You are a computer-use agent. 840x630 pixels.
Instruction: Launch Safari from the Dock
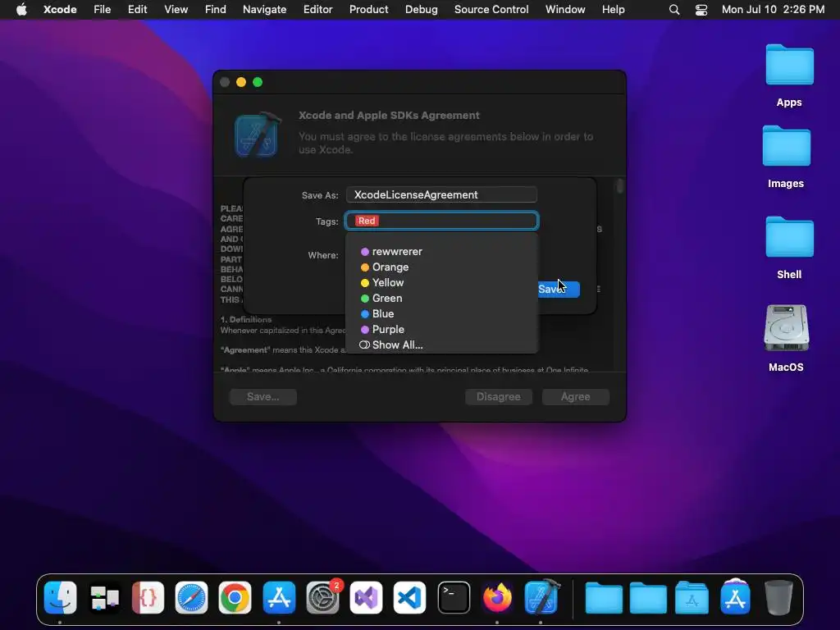[191, 597]
